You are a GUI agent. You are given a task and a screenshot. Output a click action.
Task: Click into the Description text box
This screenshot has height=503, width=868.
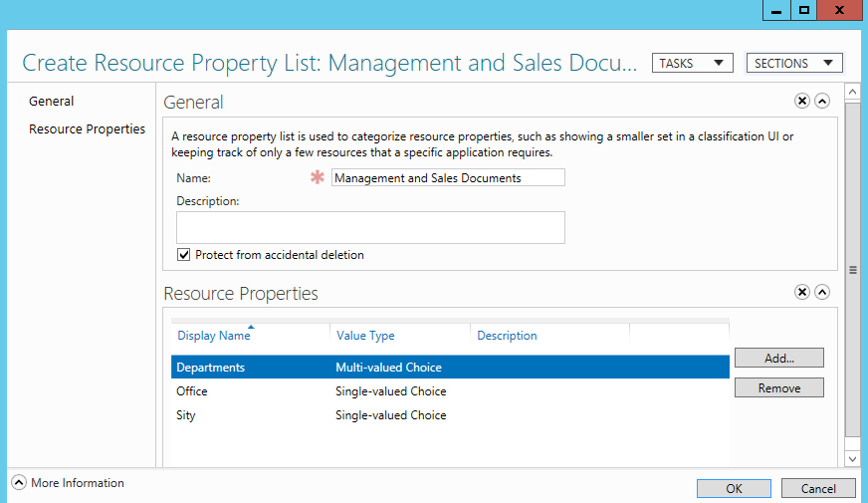tap(370, 228)
